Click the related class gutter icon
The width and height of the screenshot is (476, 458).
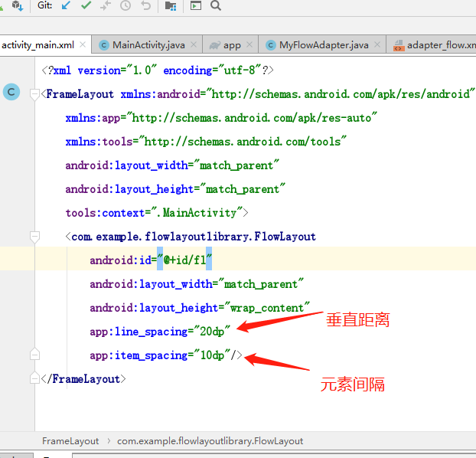coord(11,92)
